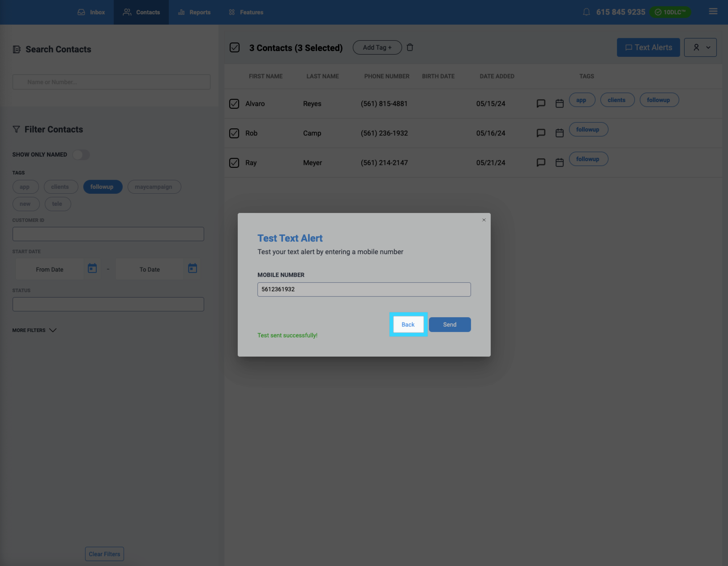The width and height of the screenshot is (728, 566).
Task: Open the From Date calendar picker
Action: [92, 268]
